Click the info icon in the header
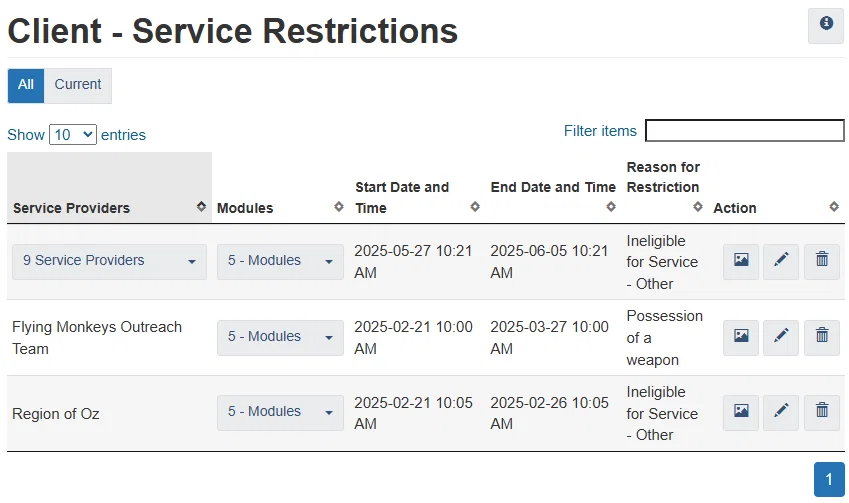The width and height of the screenshot is (849, 503). coord(826,24)
